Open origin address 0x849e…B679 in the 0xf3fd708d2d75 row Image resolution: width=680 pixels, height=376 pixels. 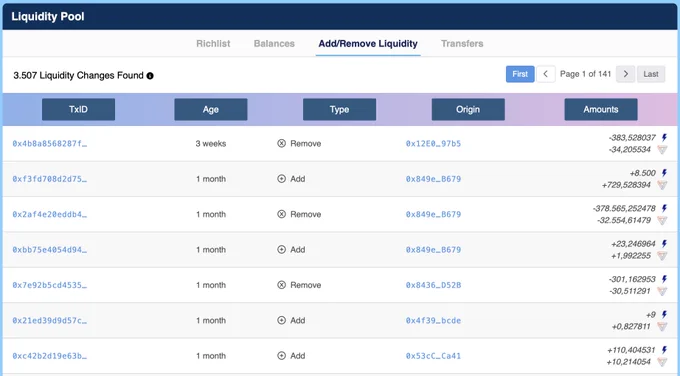(x=433, y=179)
